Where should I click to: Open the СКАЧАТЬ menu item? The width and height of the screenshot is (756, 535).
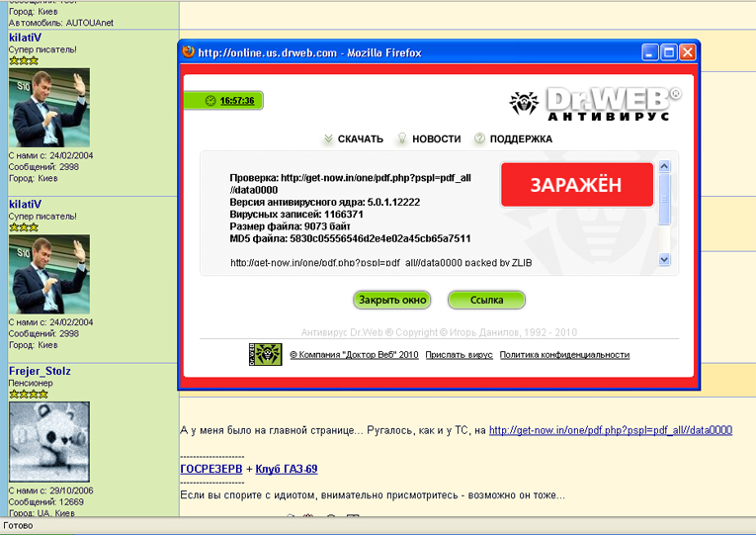(360, 139)
